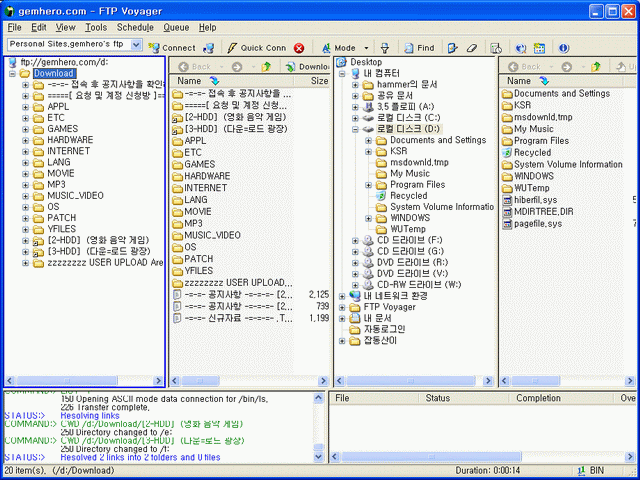
Task: Click sort arrow in local Name column
Action: click(x=544, y=81)
